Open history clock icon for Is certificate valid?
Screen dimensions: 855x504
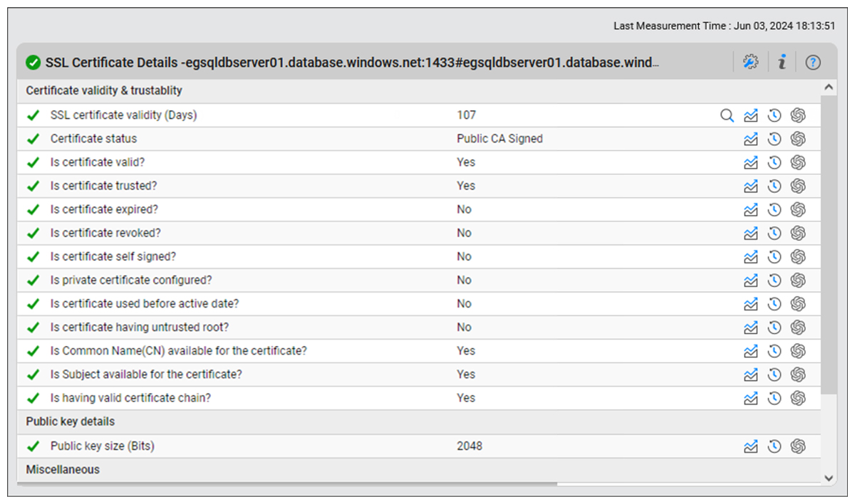point(774,162)
